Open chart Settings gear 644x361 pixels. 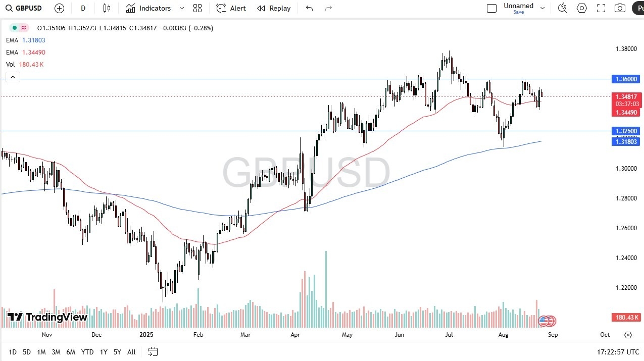[x=581, y=8]
